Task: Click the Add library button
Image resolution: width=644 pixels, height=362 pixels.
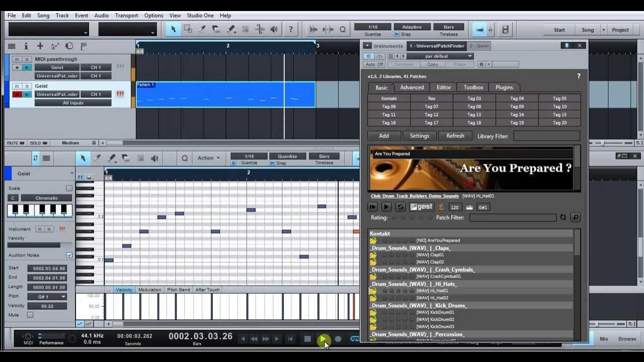Action: [x=384, y=136]
